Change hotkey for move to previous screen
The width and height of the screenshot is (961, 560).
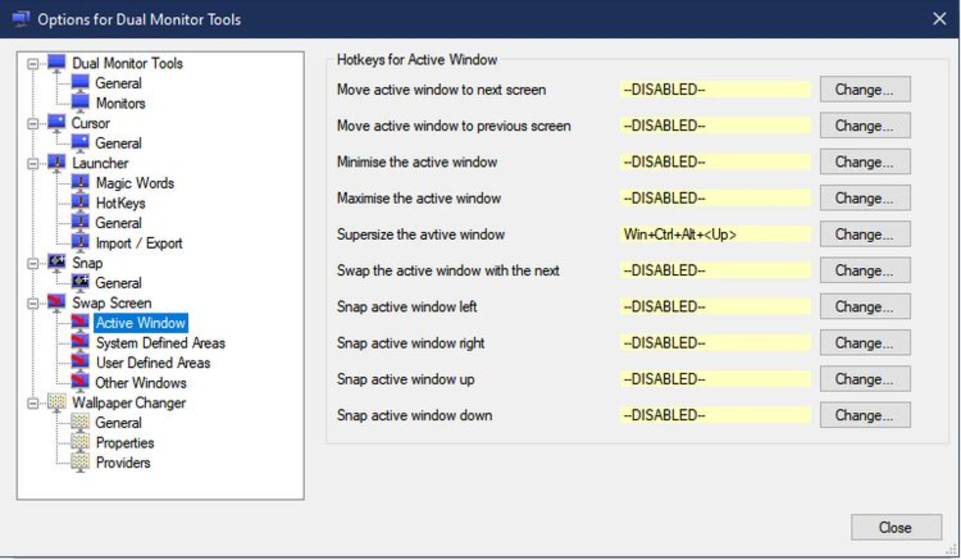pyautogui.click(x=865, y=126)
